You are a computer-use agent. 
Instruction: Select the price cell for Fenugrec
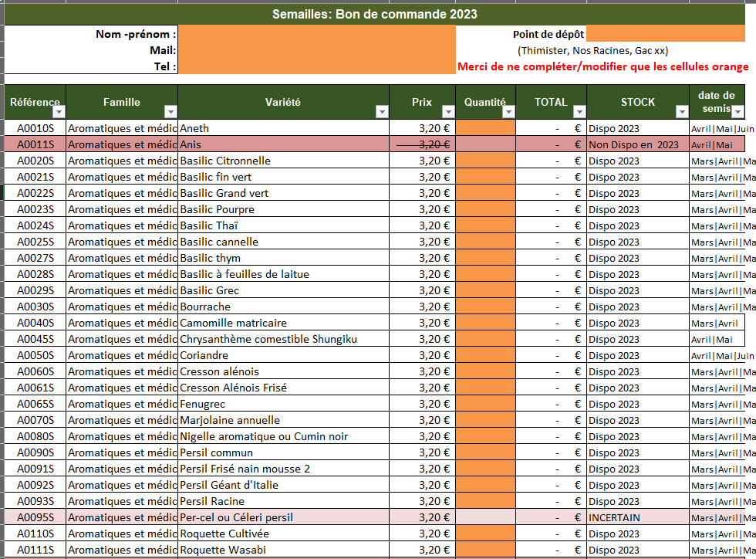tap(423, 404)
